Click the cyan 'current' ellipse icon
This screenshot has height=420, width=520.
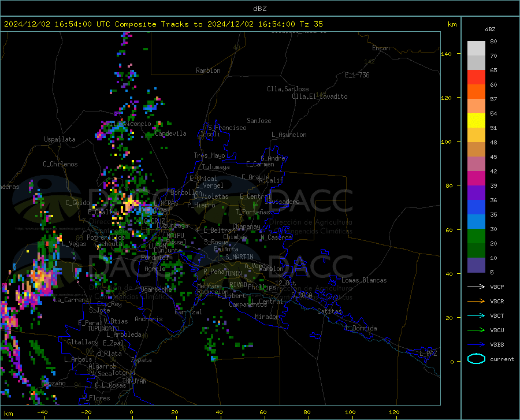coord(476,359)
